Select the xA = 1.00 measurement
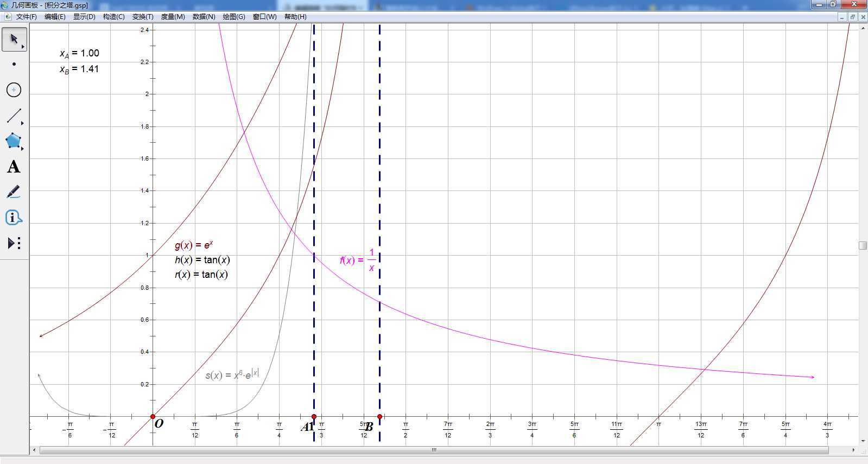 pos(79,53)
